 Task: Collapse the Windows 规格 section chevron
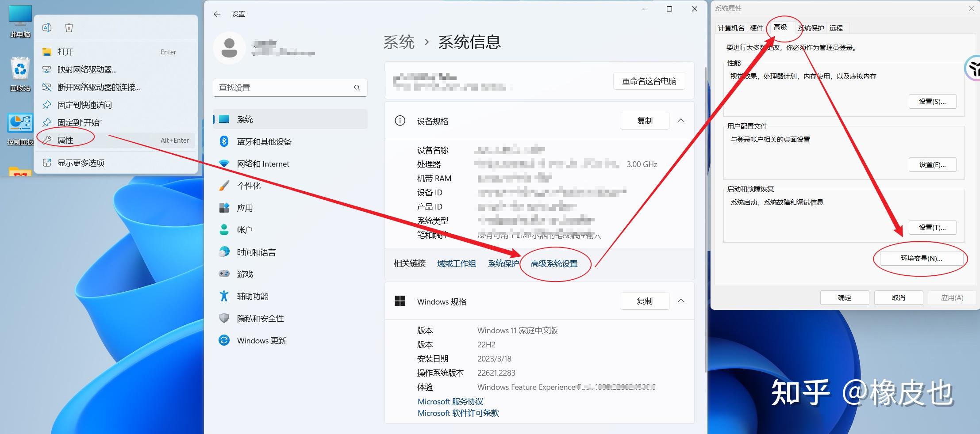[681, 301]
